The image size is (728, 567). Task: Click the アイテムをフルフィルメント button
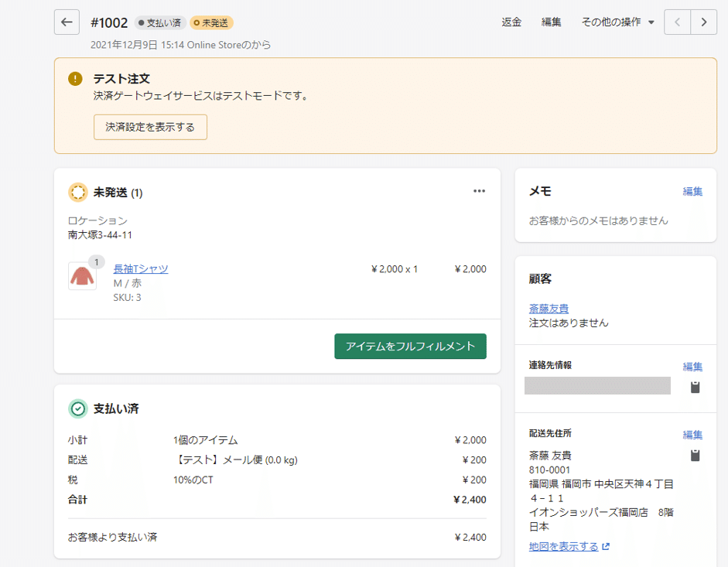[410, 347]
